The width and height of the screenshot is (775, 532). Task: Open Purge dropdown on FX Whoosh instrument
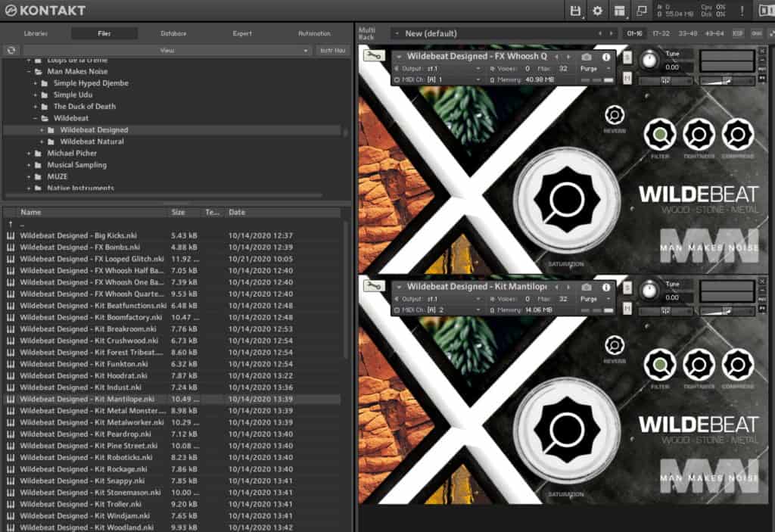595,69
